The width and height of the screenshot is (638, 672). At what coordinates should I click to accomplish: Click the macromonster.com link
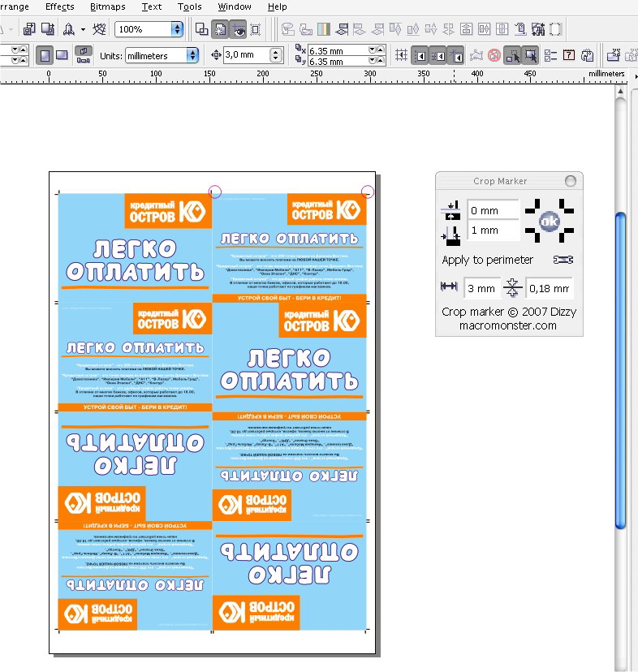[x=507, y=325]
